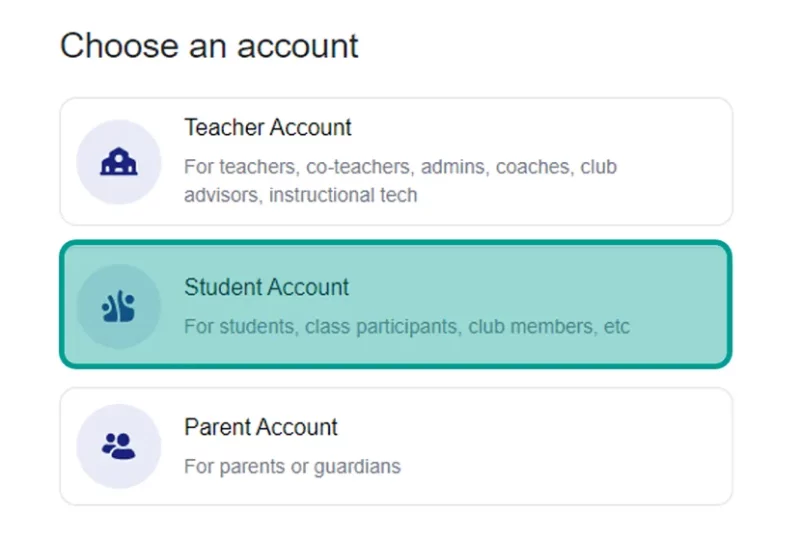Click the "Teacher Account" title text

point(268,127)
